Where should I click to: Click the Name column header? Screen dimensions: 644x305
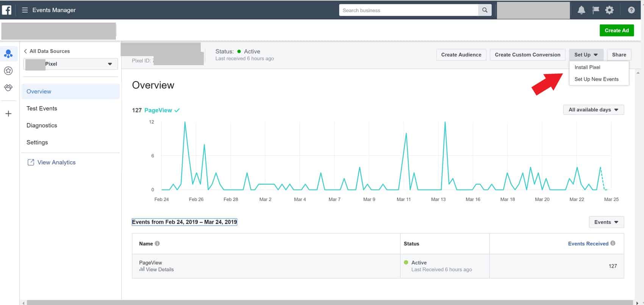click(x=146, y=244)
